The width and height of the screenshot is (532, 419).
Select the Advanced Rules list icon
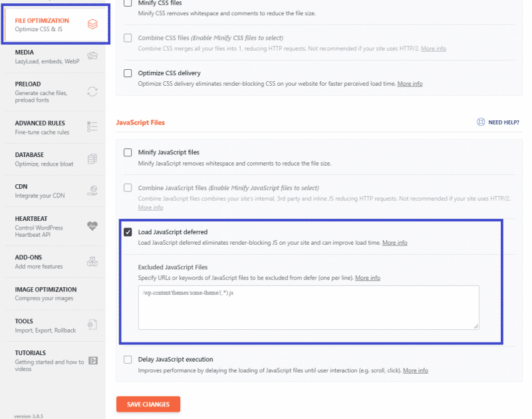pyautogui.click(x=94, y=126)
